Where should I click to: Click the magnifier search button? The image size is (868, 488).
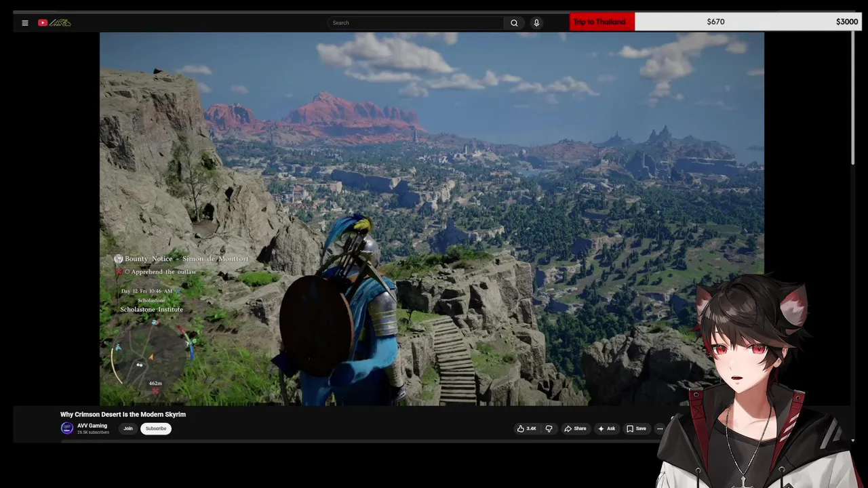tap(514, 23)
